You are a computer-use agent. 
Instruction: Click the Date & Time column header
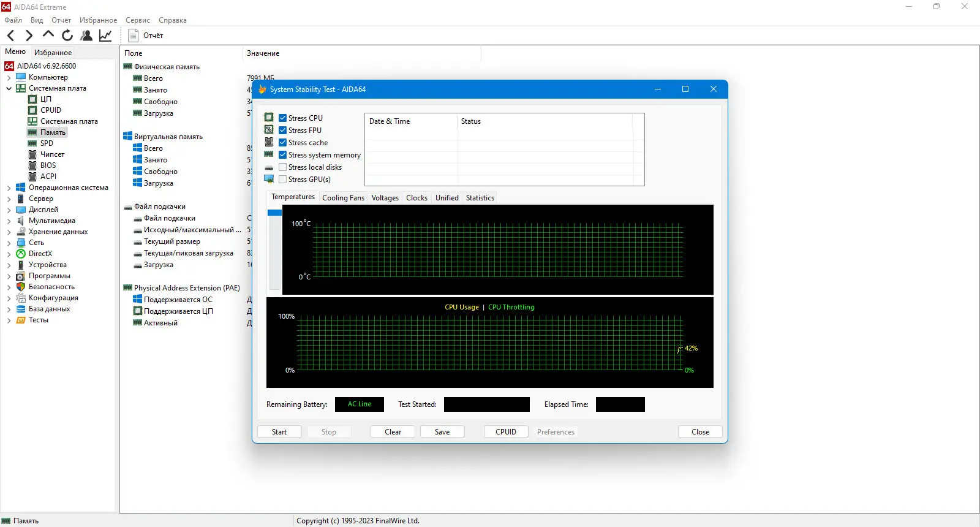coord(411,121)
